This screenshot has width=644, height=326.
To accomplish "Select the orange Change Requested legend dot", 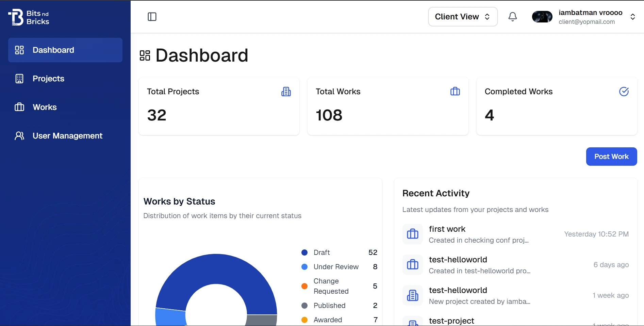I will pos(304,286).
